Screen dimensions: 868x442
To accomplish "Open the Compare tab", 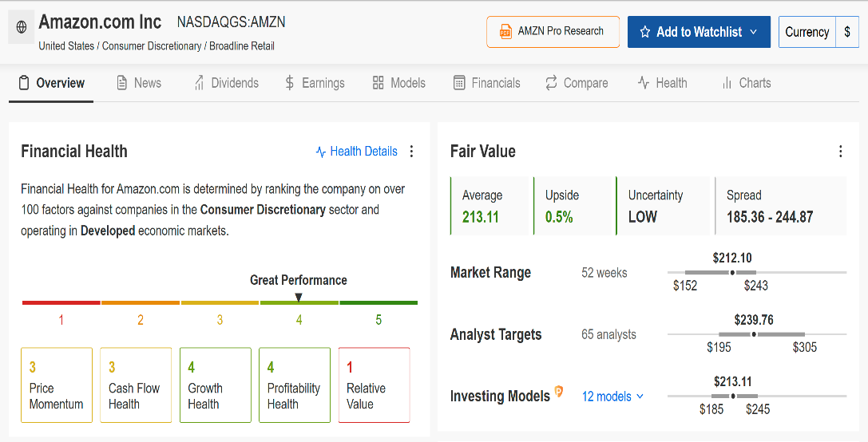I will [x=577, y=83].
